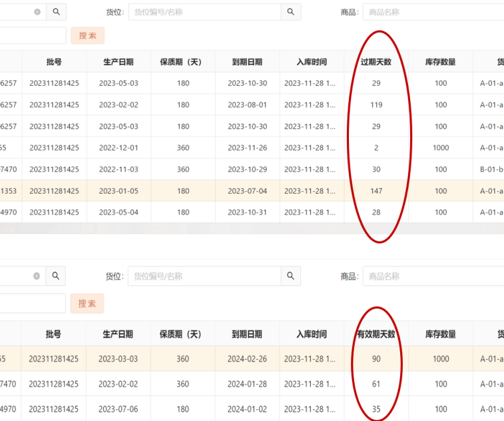Clear the first search field in the upper panel
504x421 pixels.
tap(37, 12)
